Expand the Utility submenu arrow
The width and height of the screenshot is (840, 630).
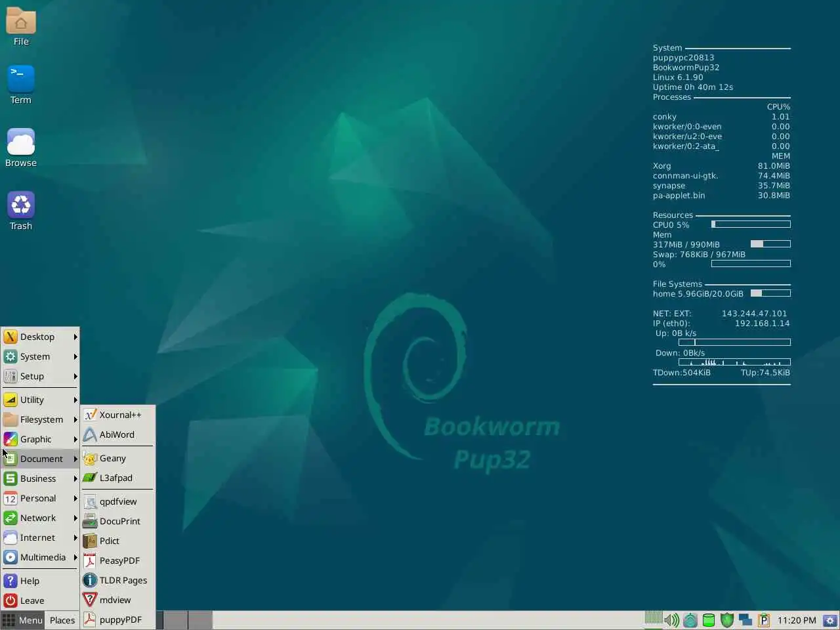pos(75,400)
